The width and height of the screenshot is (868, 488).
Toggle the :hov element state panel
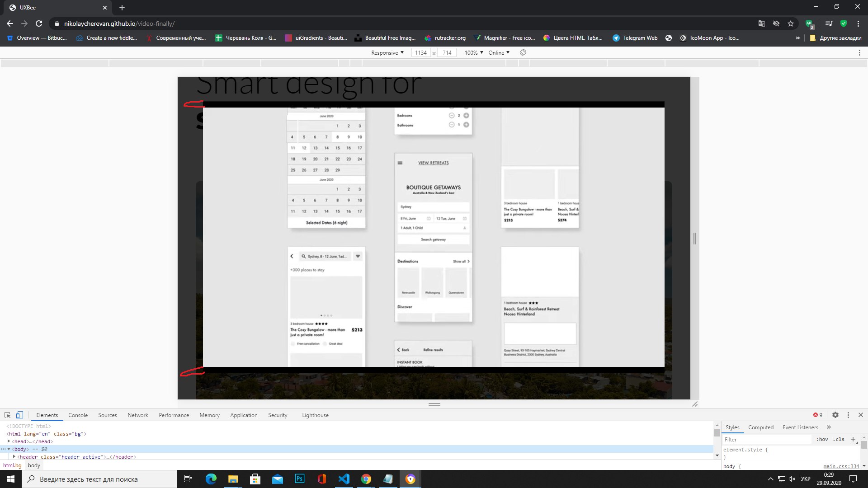point(822,440)
